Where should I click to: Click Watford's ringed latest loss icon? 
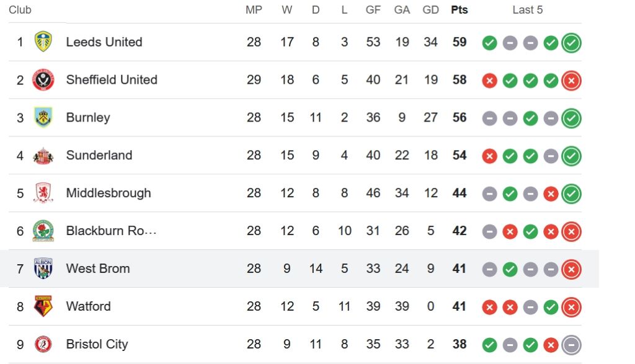point(571,308)
